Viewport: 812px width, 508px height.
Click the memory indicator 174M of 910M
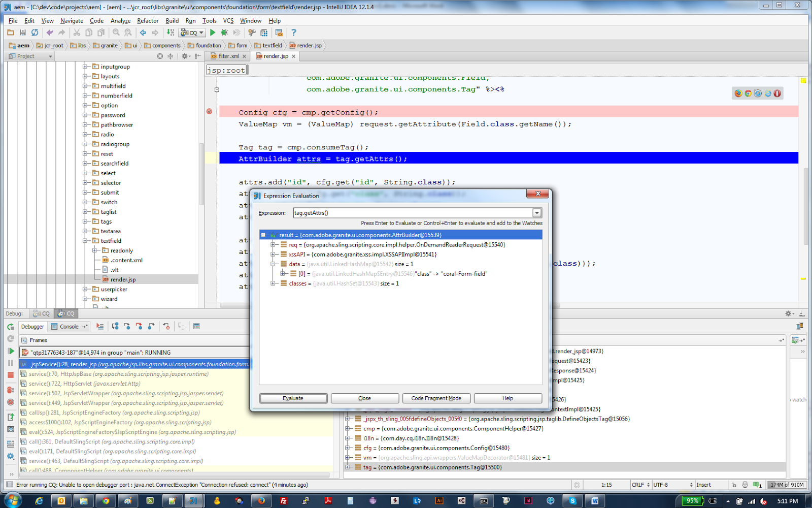787,485
